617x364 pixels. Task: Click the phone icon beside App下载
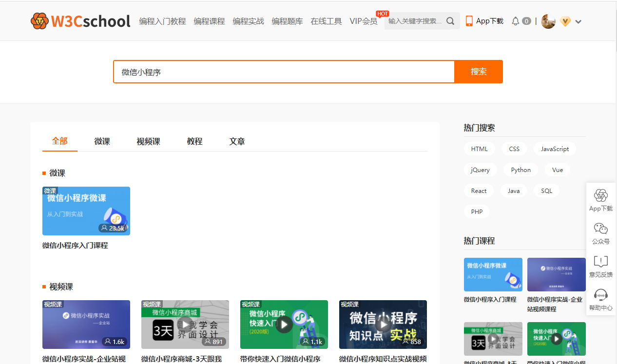coord(469,21)
